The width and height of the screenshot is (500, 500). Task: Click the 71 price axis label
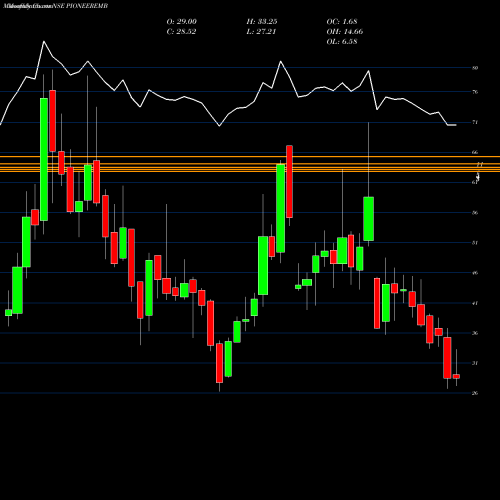(x=475, y=122)
